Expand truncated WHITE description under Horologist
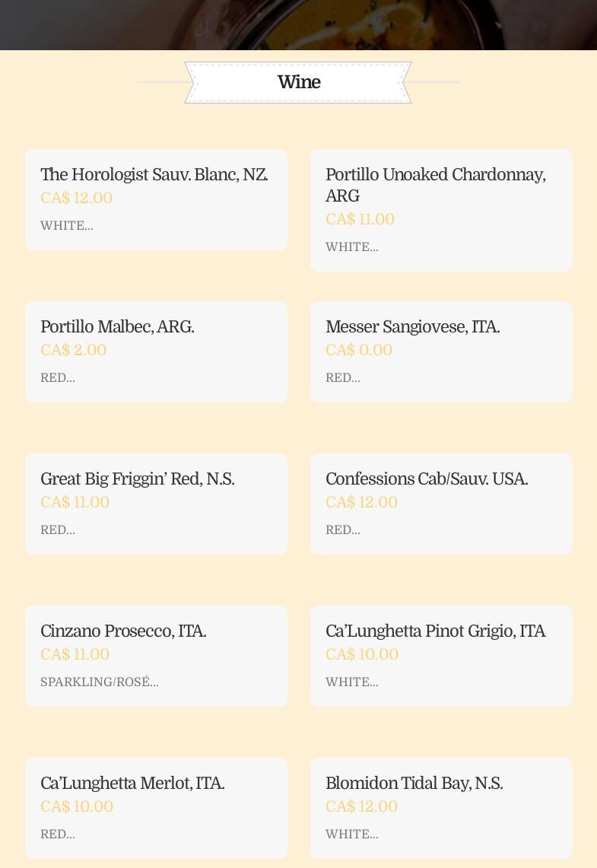 (67, 226)
